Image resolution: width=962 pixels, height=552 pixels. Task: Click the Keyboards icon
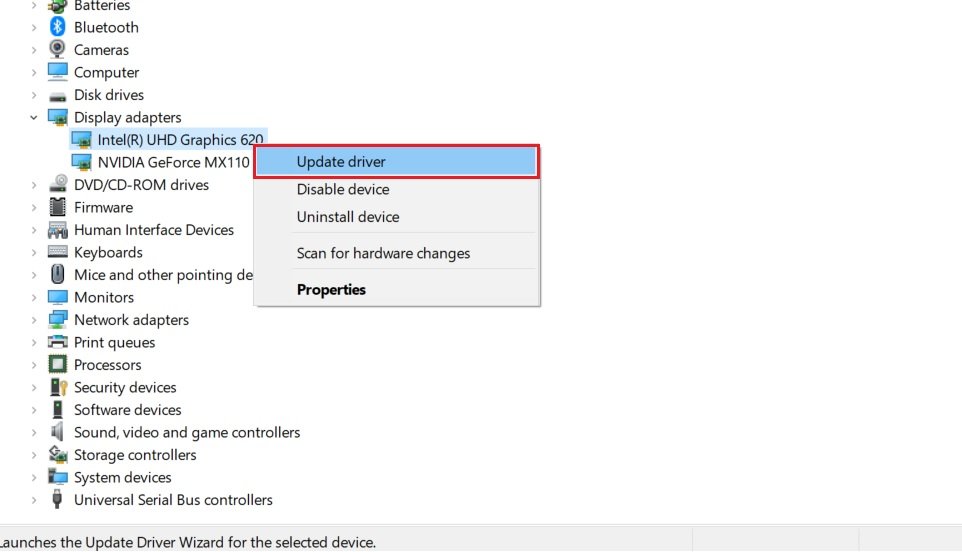(x=58, y=251)
